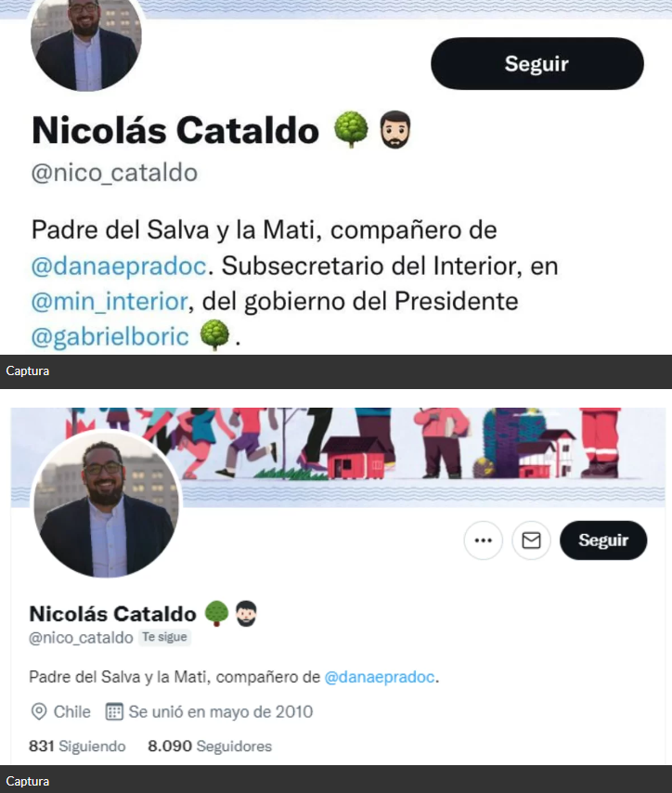Click the large Seguir button at top
Image resolution: width=672 pixels, height=793 pixels.
537,64
